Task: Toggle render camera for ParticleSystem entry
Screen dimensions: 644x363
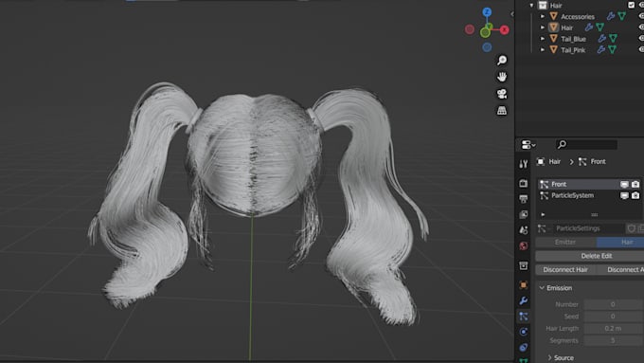Action: pyautogui.click(x=635, y=195)
